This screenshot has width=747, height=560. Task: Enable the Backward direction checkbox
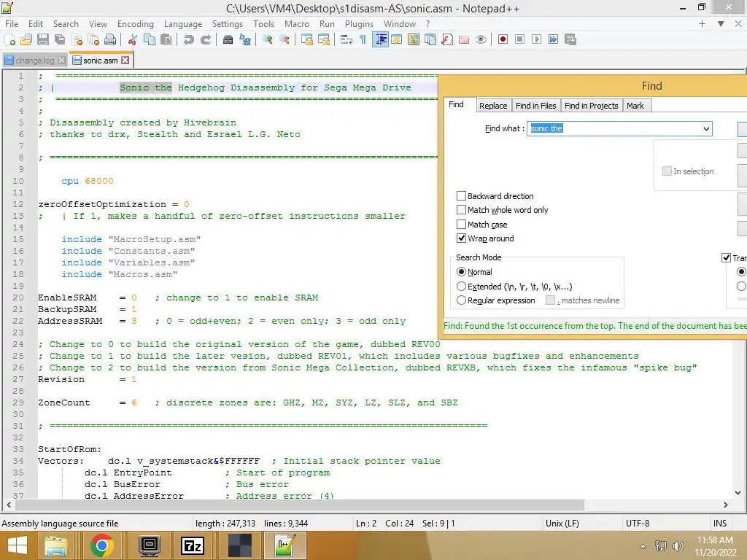click(x=461, y=195)
